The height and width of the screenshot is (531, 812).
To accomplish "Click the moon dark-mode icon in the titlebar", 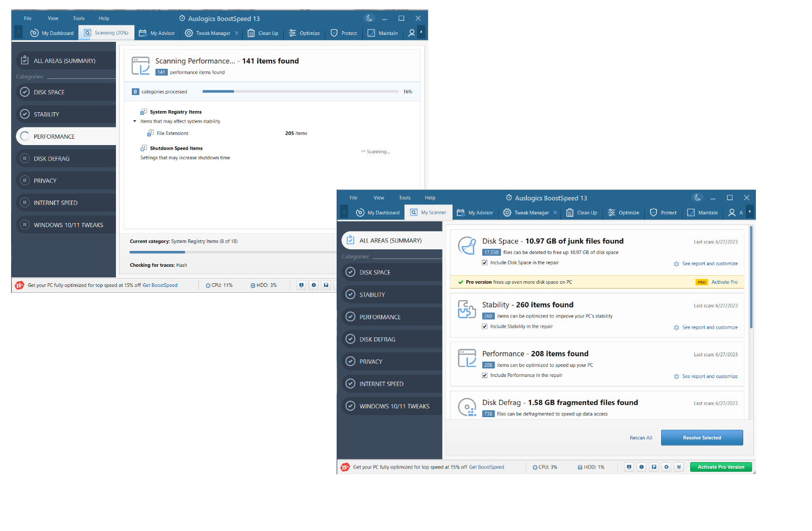I will [x=697, y=197].
